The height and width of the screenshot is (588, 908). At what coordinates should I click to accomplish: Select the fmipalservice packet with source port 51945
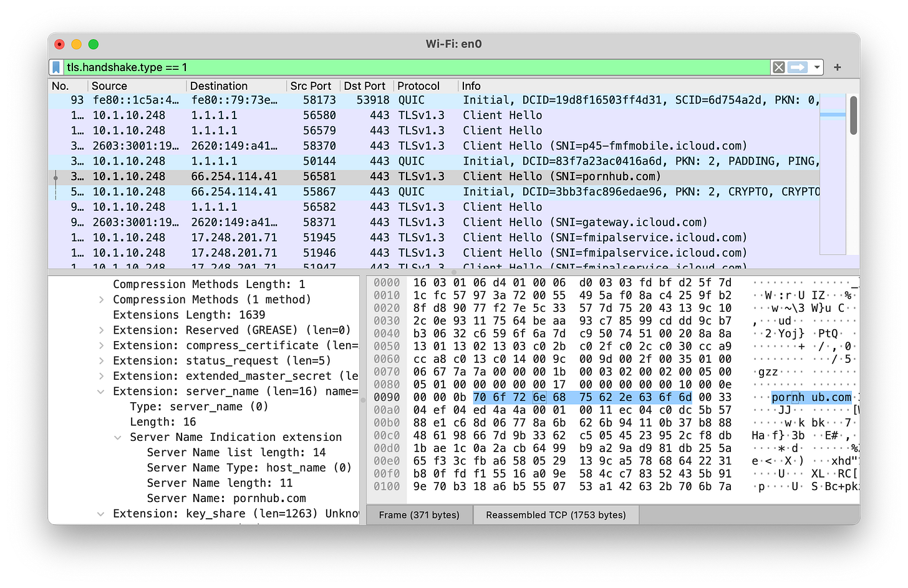434,238
